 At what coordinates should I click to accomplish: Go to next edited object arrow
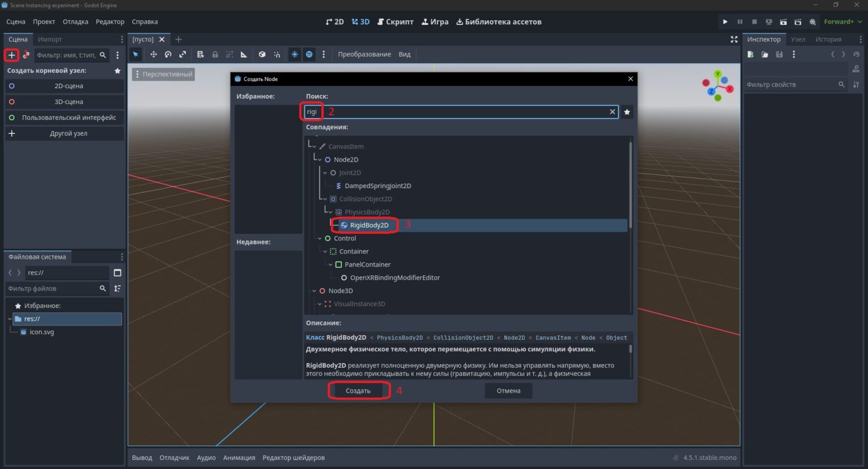(x=844, y=54)
